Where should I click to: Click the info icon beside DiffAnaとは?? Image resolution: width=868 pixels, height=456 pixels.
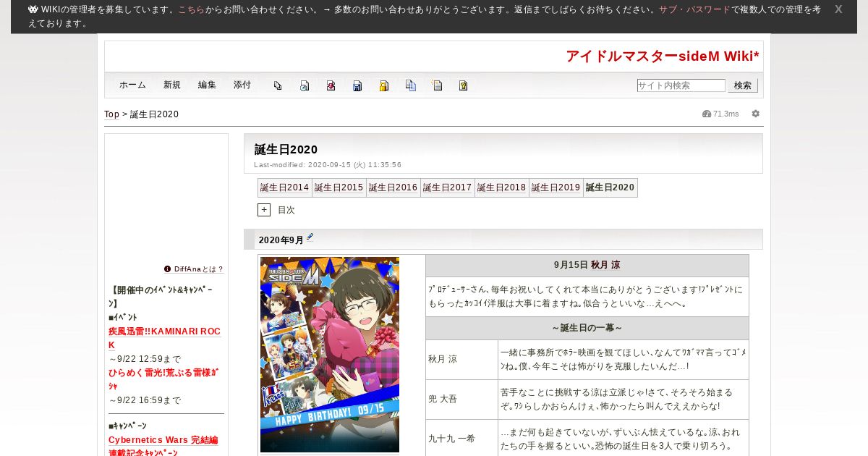[168, 269]
